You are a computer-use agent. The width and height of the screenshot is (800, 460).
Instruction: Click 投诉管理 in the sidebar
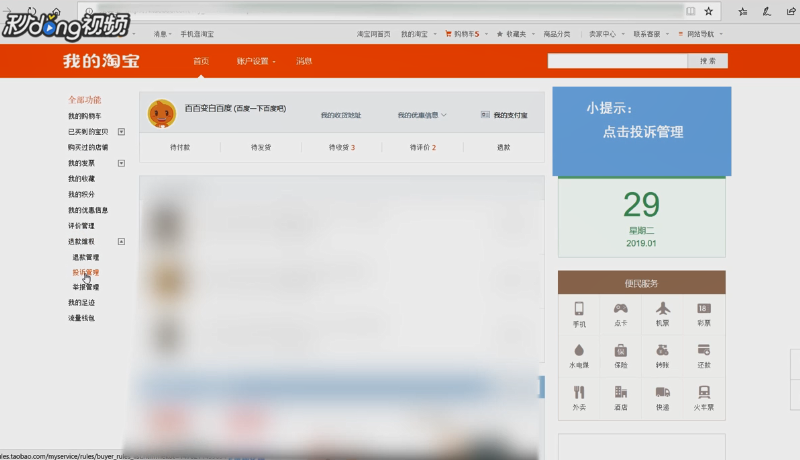(x=86, y=272)
